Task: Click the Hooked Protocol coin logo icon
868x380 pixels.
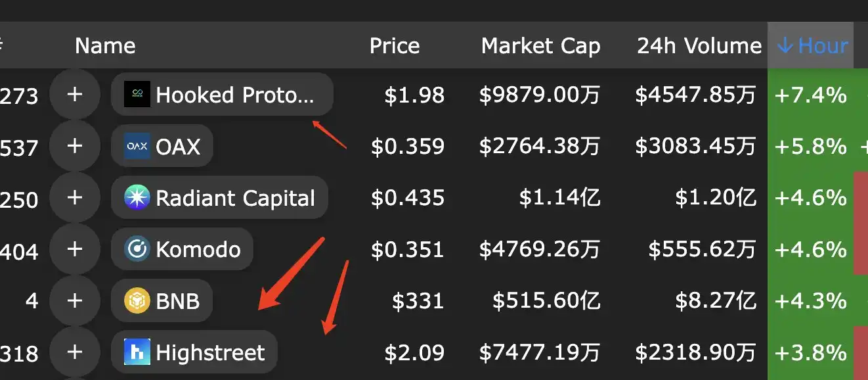Action: [x=137, y=95]
